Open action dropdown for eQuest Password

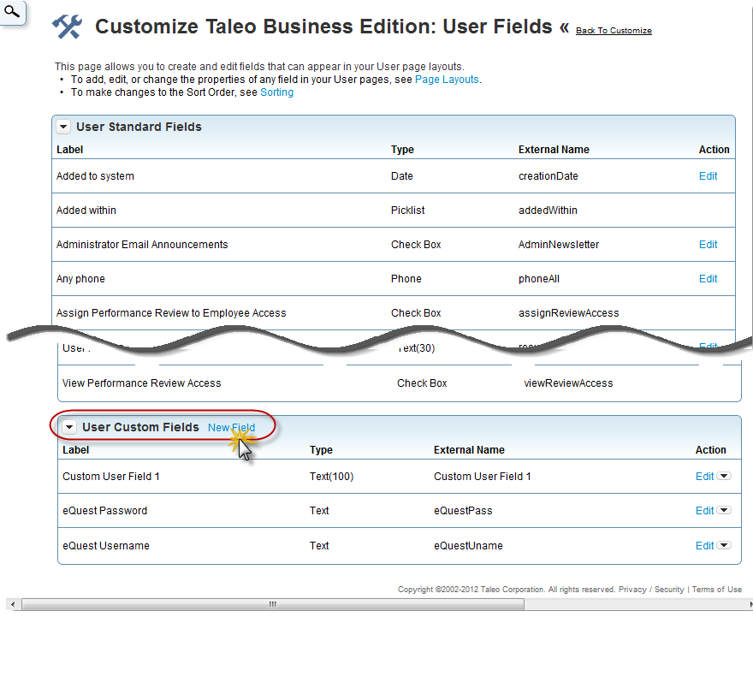click(724, 510)
